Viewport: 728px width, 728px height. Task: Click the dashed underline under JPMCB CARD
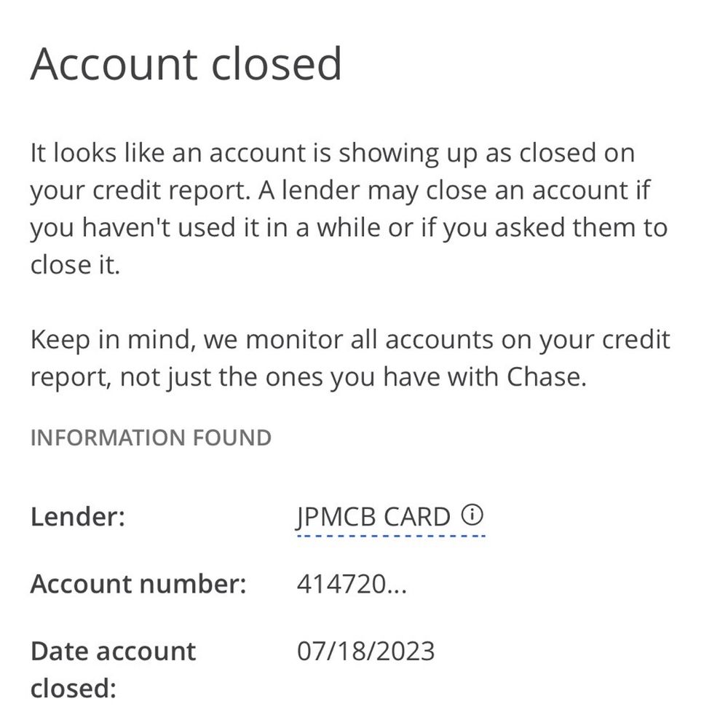tap(391, 536)
